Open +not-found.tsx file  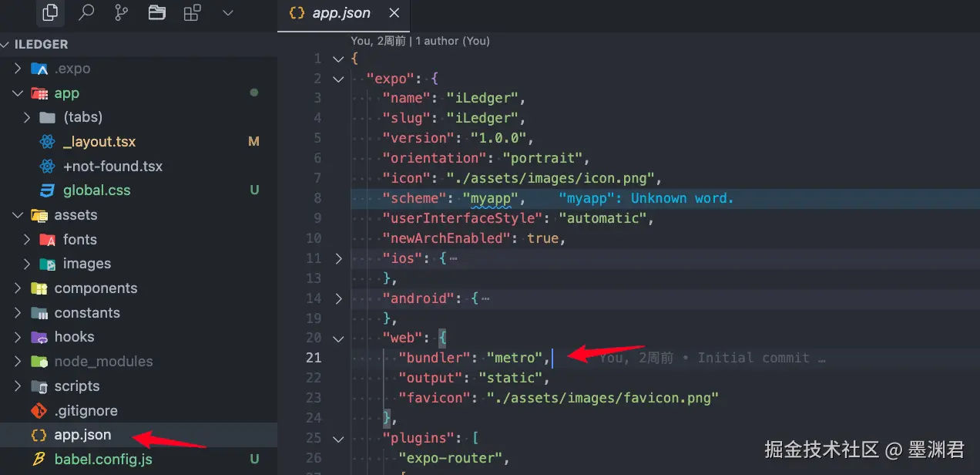(x=112, y=167)
